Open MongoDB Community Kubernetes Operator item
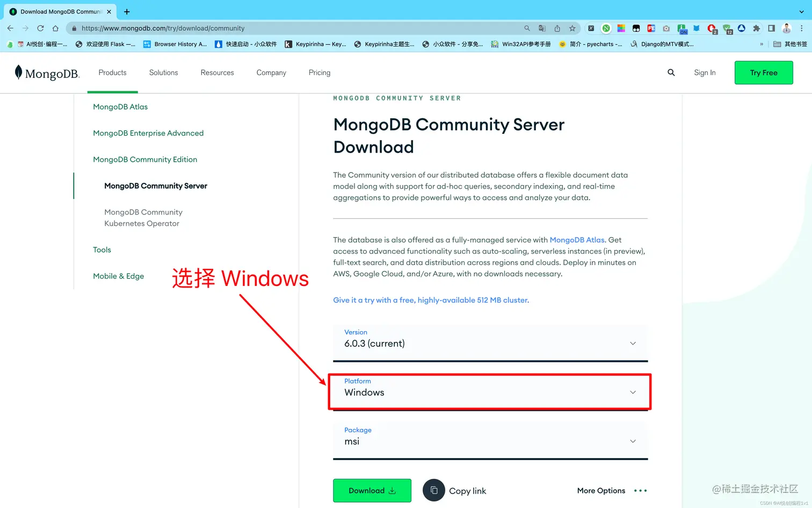 point(143,218)
